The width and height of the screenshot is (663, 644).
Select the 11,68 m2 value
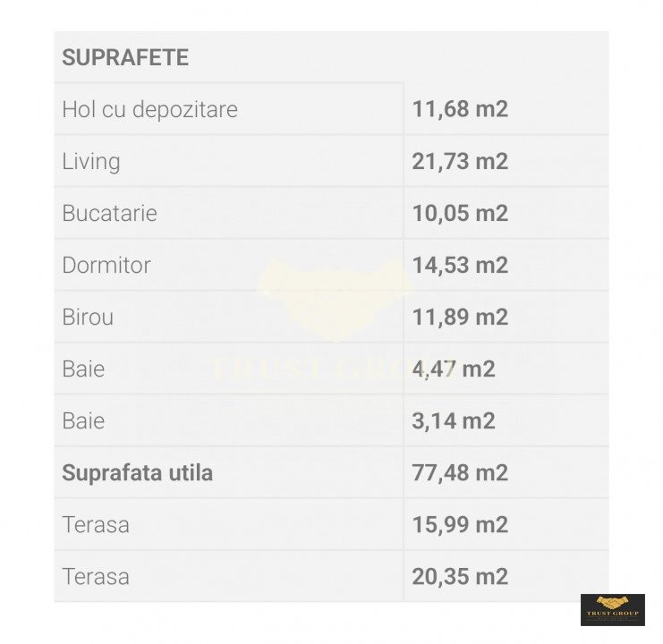pyautogui.click(x=460, y=109)
